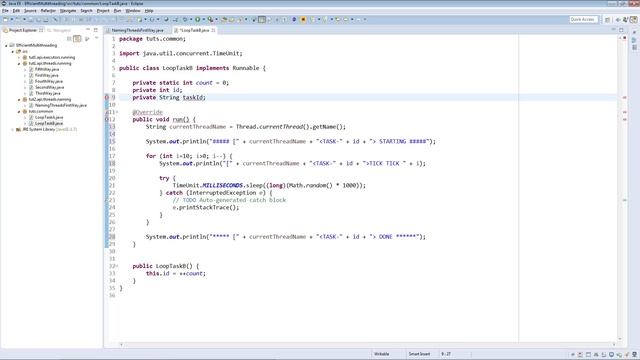640x360 pixels.
Task: Click the editor horizontal scrollbar
Action: click(367, 344)
